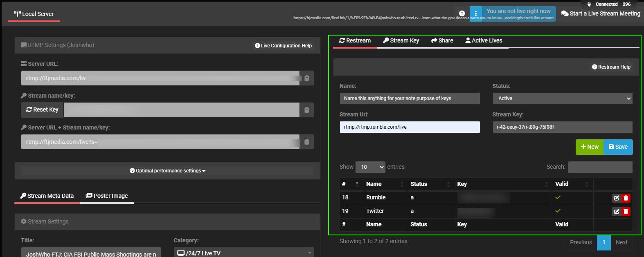Save the restream configuration
The height and width of the screenshot is (257, 644).
(x=618, y=147)
